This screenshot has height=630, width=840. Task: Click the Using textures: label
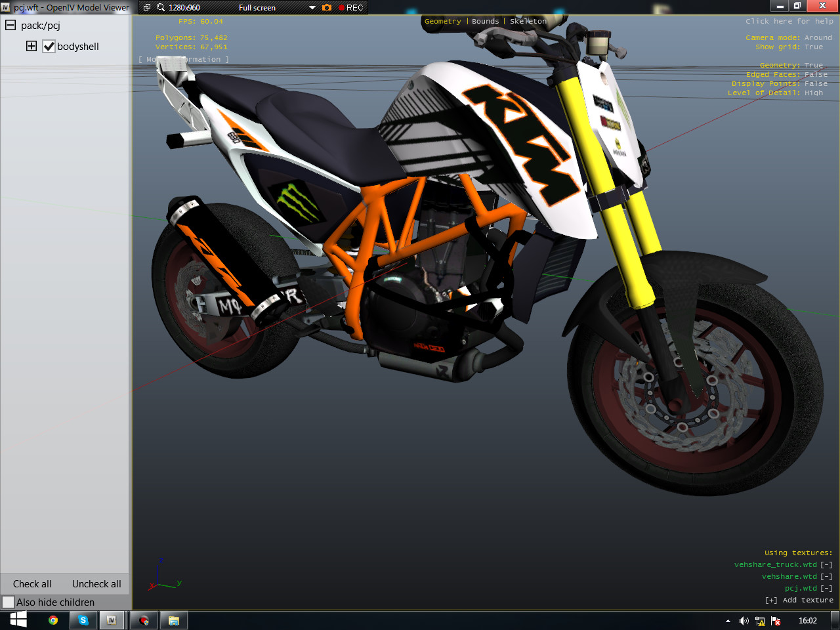click(x=798, y=553)
